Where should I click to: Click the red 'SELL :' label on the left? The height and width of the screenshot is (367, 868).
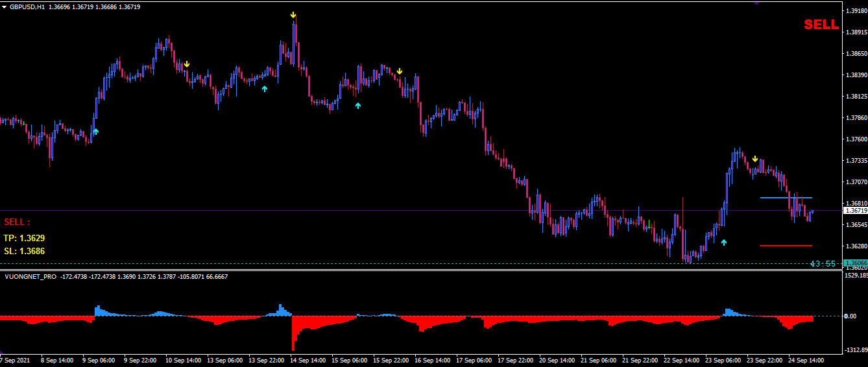(x=17, y=222)
